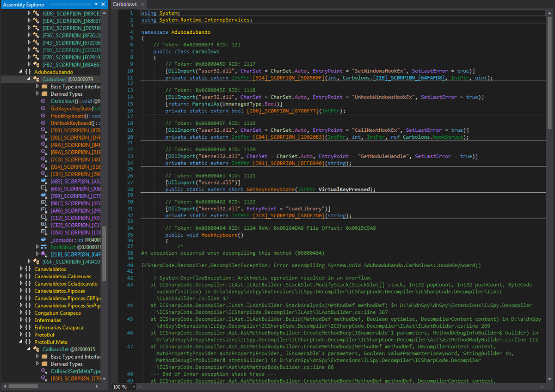
Task: Expand the Congabun.Carapaca namespace
Action: [x=21, y=313]
